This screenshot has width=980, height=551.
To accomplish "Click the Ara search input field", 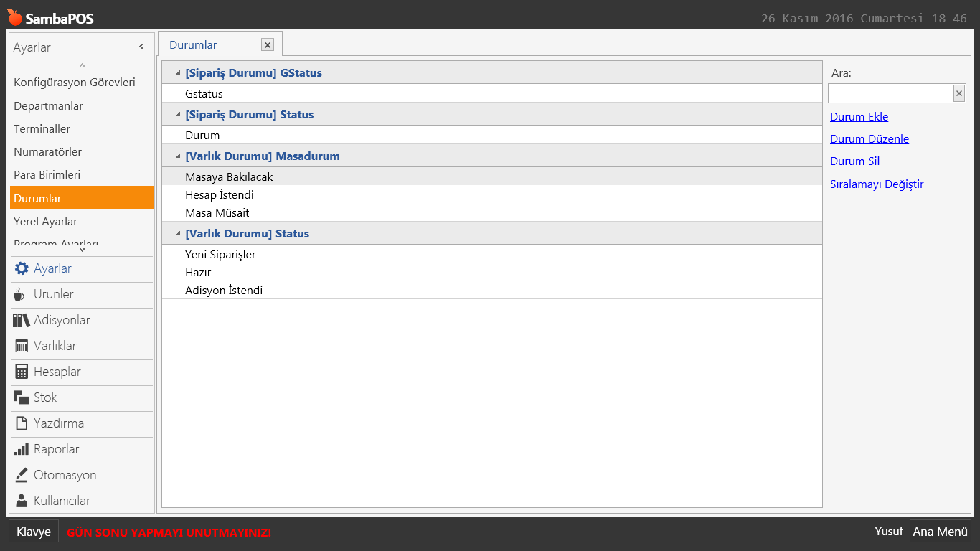I will click(x=890, y=93).
